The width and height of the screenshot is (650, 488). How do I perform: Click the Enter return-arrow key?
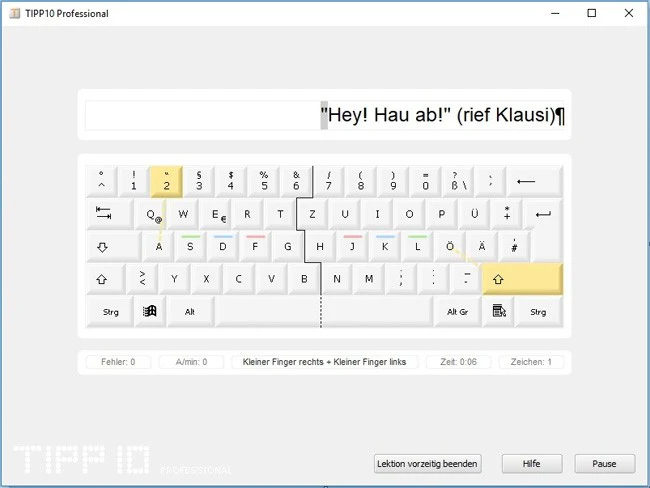point(543,214)
